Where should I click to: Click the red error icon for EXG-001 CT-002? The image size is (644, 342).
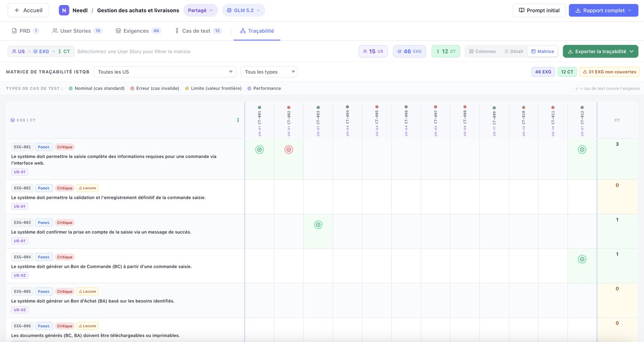point(288,150)
